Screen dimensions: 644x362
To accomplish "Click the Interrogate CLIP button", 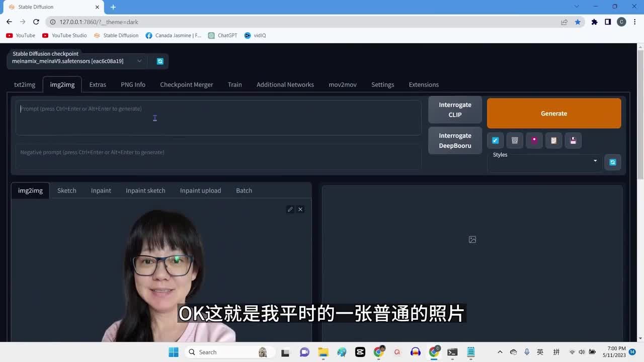I will coord(455,110).
